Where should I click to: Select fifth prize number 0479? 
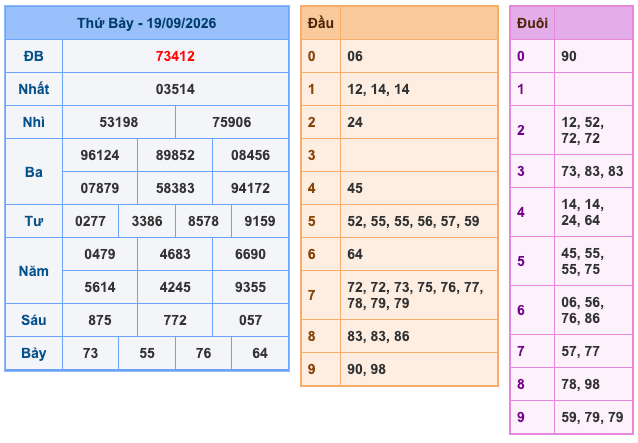tap(100, 254)
